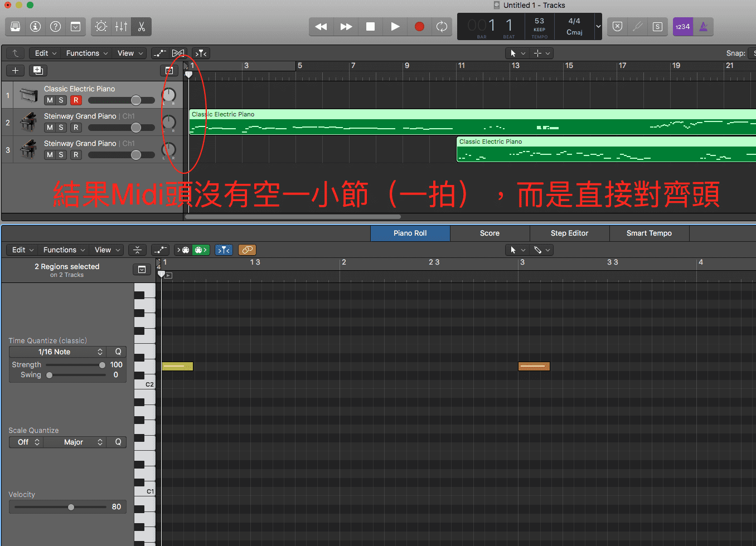
Task: Open Piano Roll pencil tool menu
Action: 541,250
